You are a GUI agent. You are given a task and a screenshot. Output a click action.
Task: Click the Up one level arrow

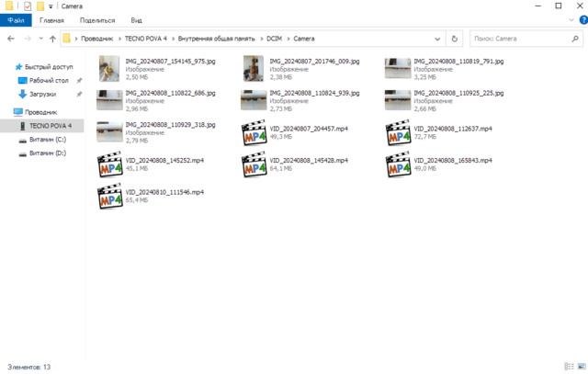pyautogui.click(x=53, y=39)
